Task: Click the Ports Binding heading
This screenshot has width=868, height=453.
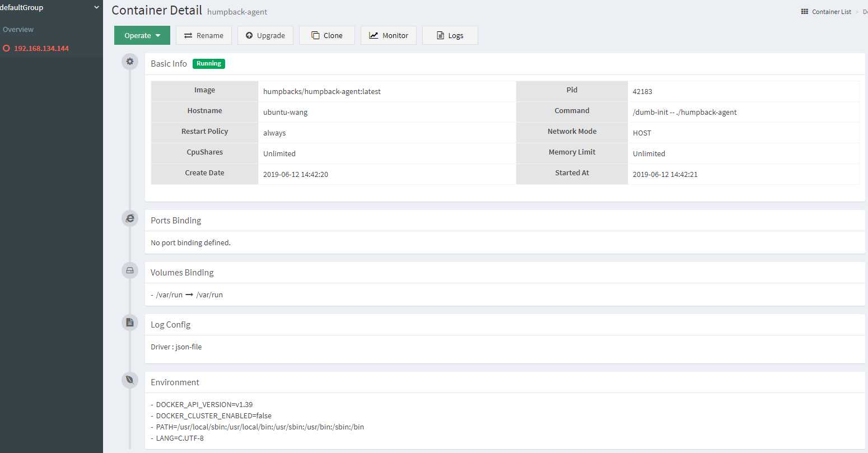Action: coord(176,221)
